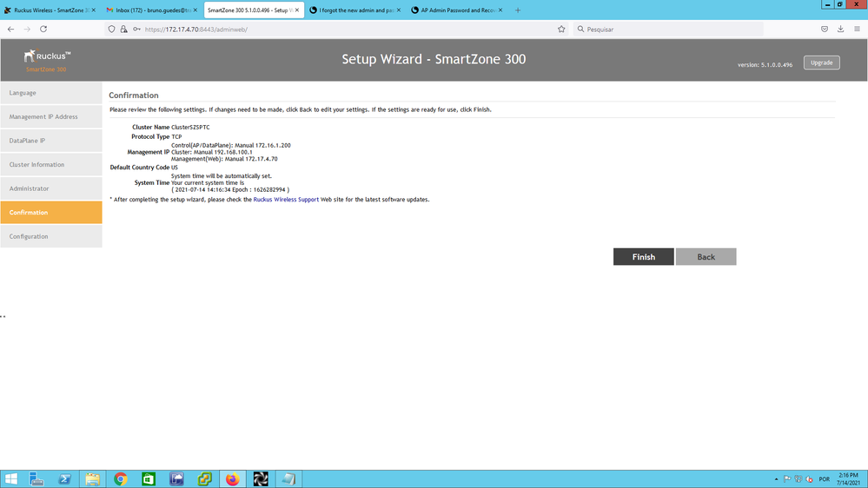
Task: Launch PowerShell from the taskbar
Action: [x=65, y=478]
